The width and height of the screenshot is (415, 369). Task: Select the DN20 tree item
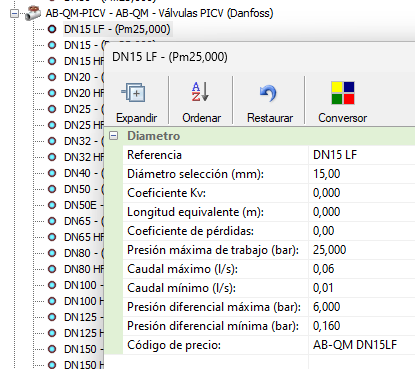click(x=84, y=77)
